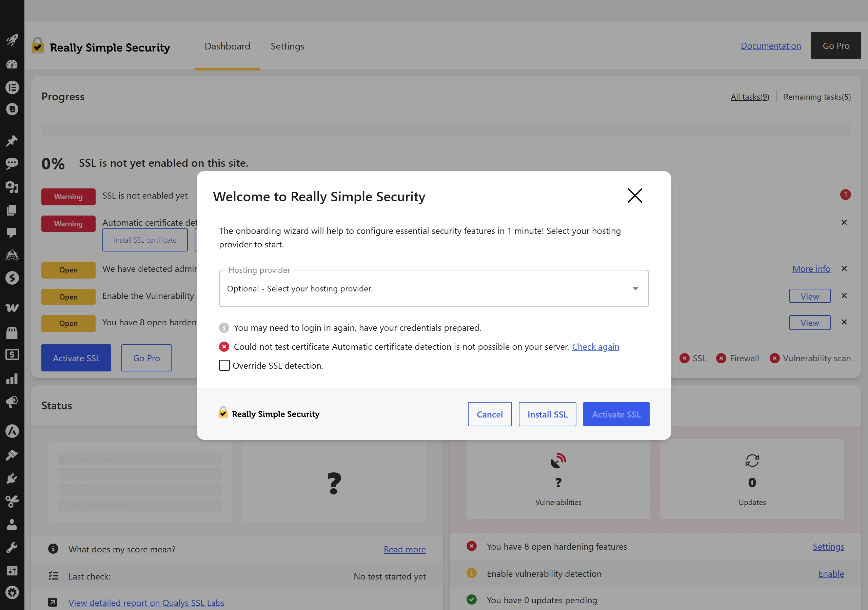Click View on the hardening features row
Screen dimensions: 868x610
(810, 323)
